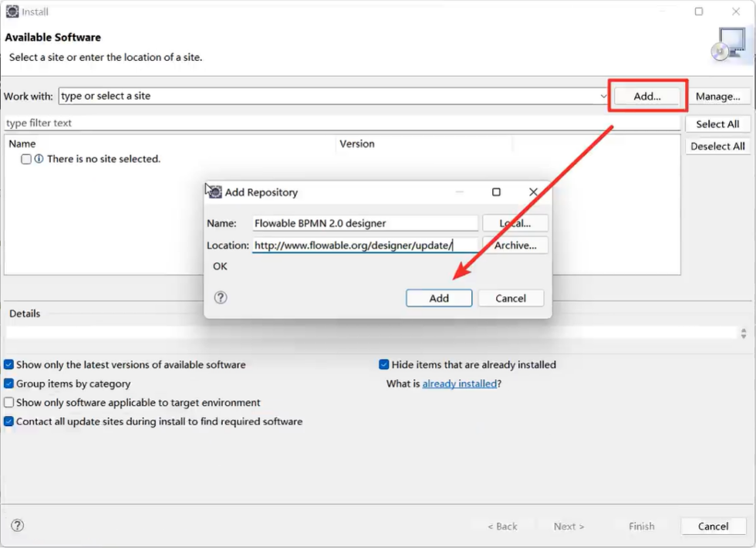The height and width of the screenshot is (548, 756).
Task: Enable 'Show only software applicable to target environment'
Action: pos(8,402)
